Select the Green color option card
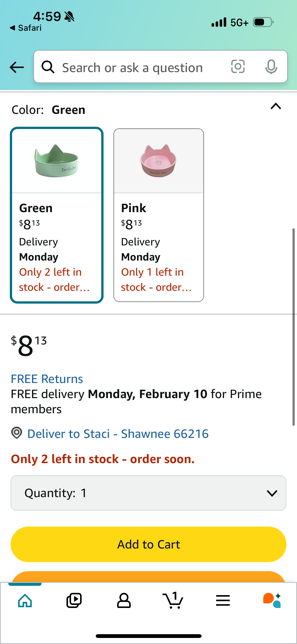Image resolution: width=297 pixels, height=644 pixels. point(57,215)
